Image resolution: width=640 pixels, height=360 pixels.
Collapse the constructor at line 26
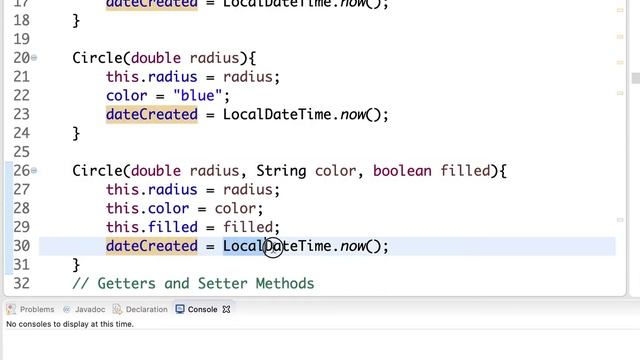point(34,171)
